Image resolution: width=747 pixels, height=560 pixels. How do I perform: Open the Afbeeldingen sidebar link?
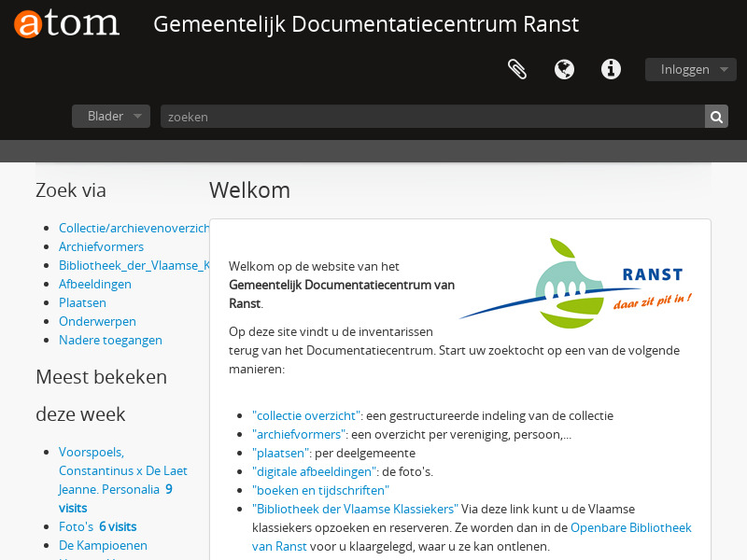tap(94, 284)
